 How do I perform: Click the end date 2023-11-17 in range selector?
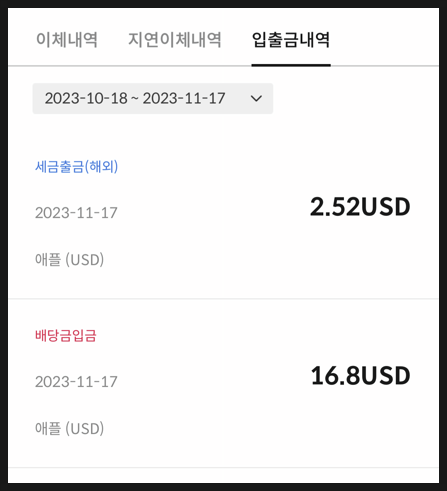tap(184, 98)
